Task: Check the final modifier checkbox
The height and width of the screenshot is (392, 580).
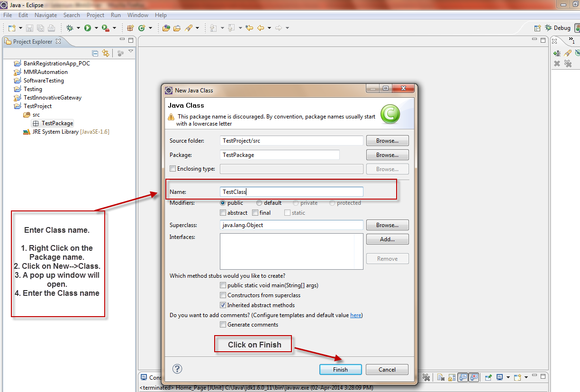Action: (x=255, y=213)
